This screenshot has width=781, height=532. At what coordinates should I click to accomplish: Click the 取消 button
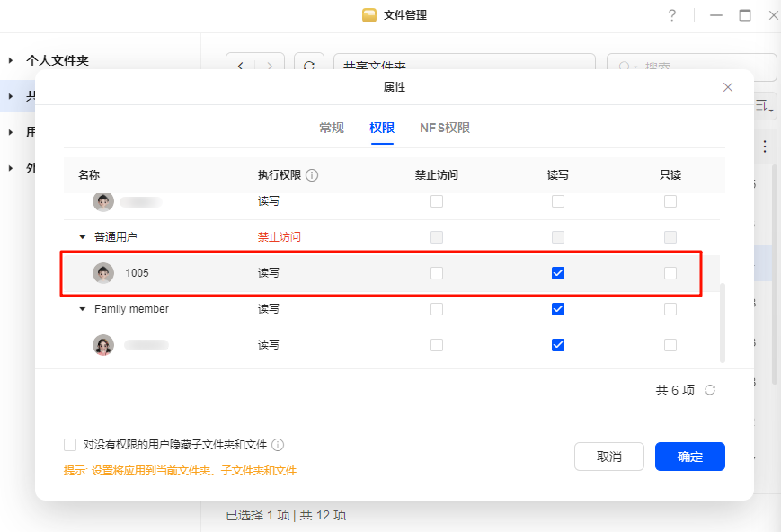click(608, 457)
